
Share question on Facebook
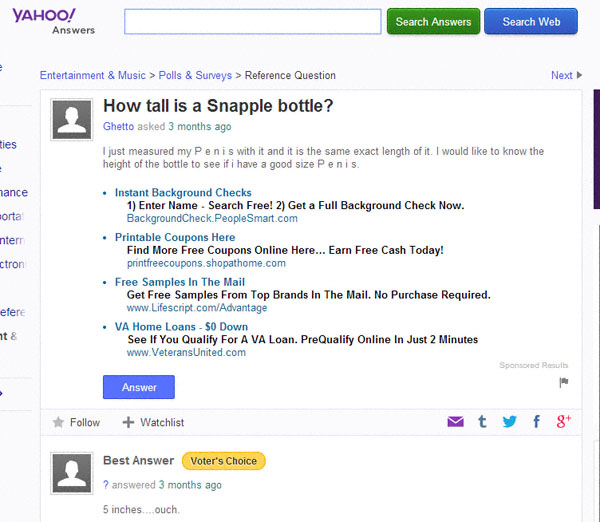click(x=537, y=422)
